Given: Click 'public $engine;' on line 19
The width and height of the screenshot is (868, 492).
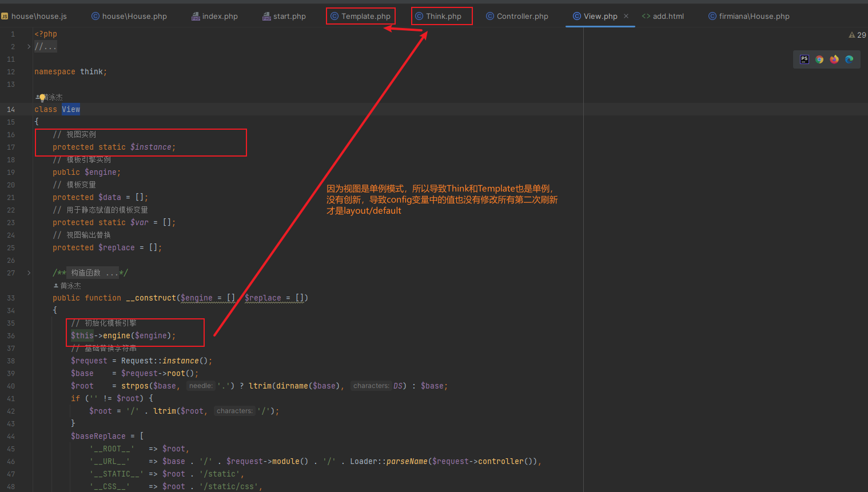Looking at the screenshot, I should (x=86, y=172).
